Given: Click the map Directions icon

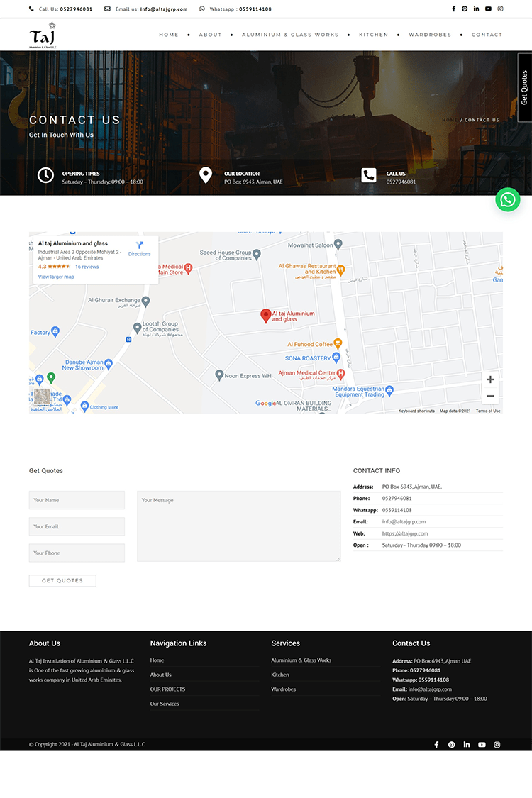Looking at the screenshot, I should pyautogui.click(x=140, y=245).
